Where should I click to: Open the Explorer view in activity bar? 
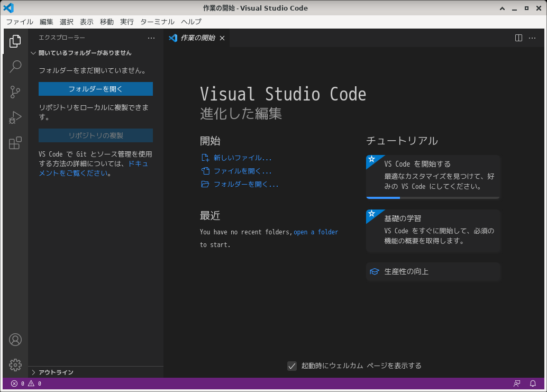click(15, 41)
